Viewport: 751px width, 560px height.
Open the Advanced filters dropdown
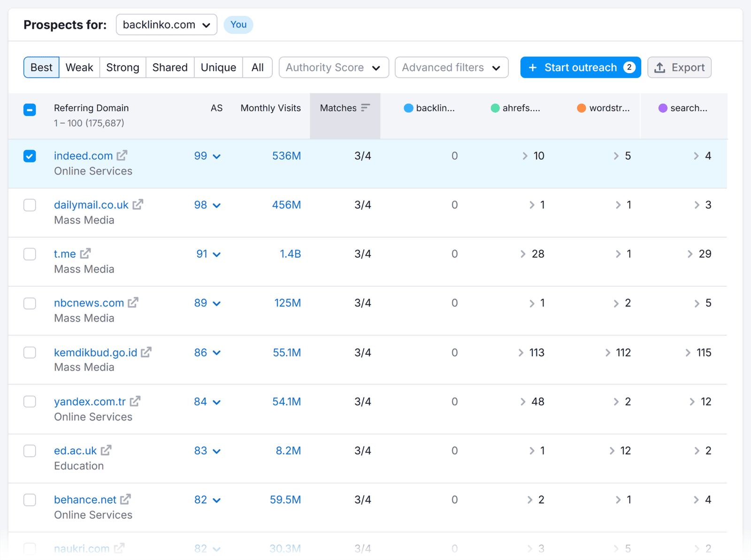[451, 67]
